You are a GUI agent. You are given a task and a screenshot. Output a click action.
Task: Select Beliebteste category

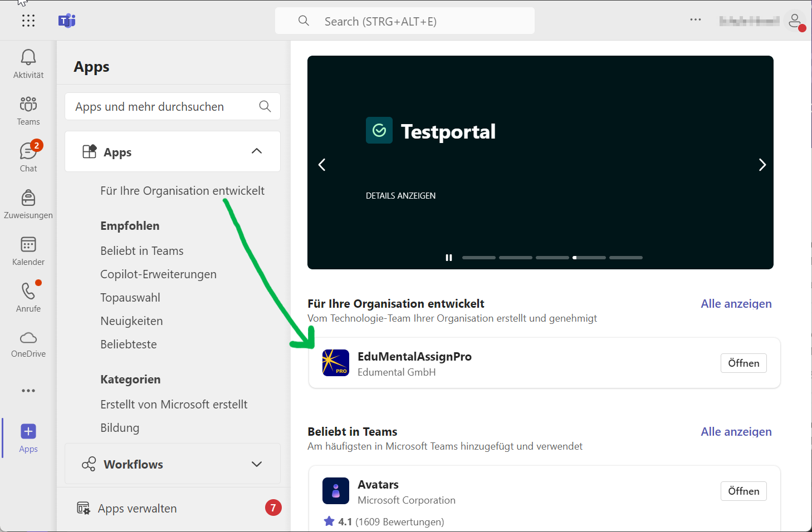[129, 344]
